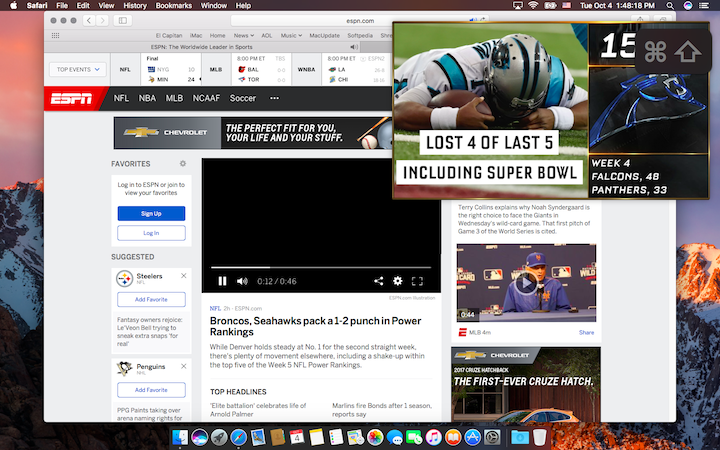Open Favorites settings gear
The image size is (720, 450).
click(183, 163)
